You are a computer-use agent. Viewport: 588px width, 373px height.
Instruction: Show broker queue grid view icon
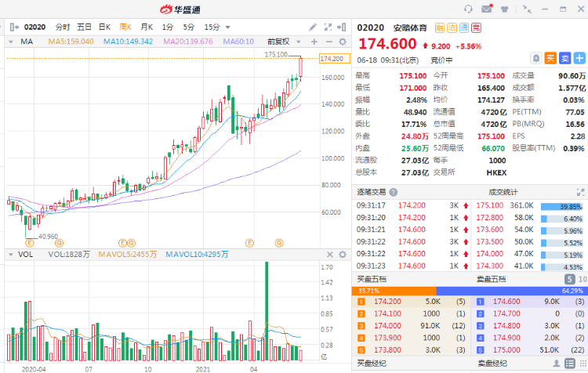click(583, 364)
